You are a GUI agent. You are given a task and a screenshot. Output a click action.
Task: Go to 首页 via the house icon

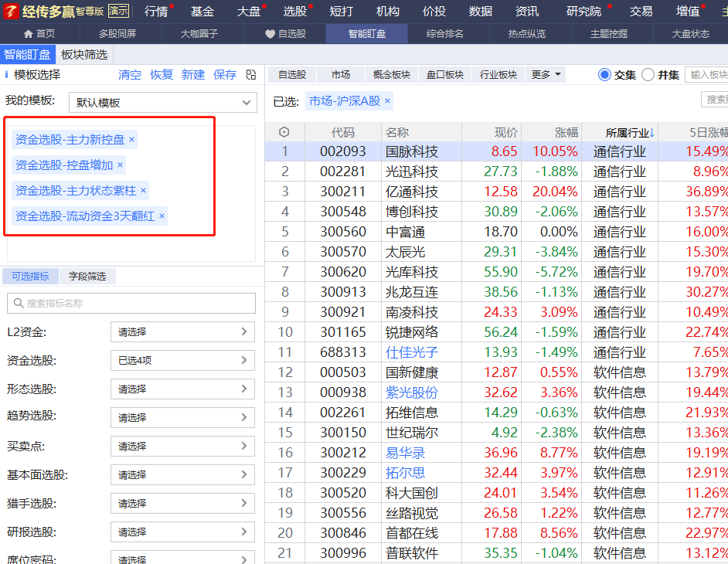point(29,34)
